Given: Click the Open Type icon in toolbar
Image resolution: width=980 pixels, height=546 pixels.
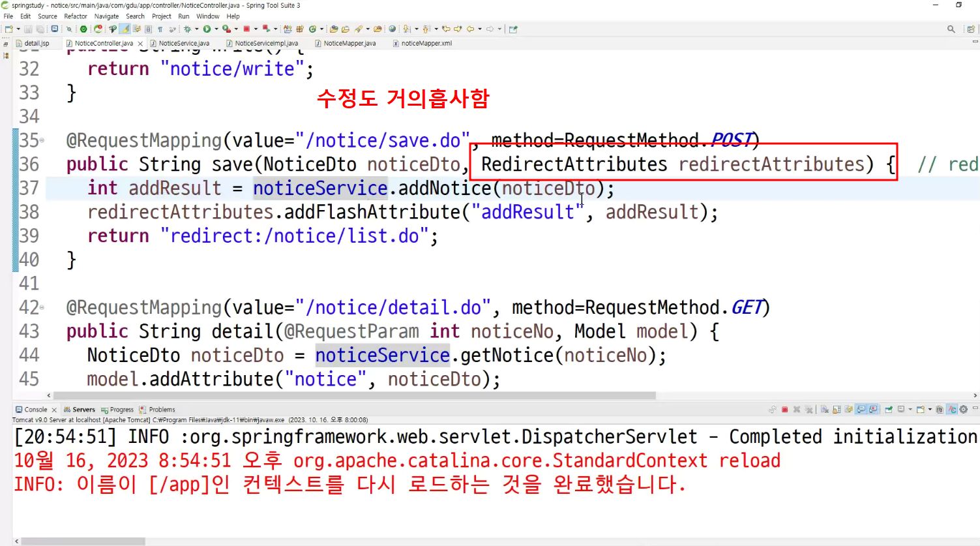Looking at the screenshot, I should 334,29.
